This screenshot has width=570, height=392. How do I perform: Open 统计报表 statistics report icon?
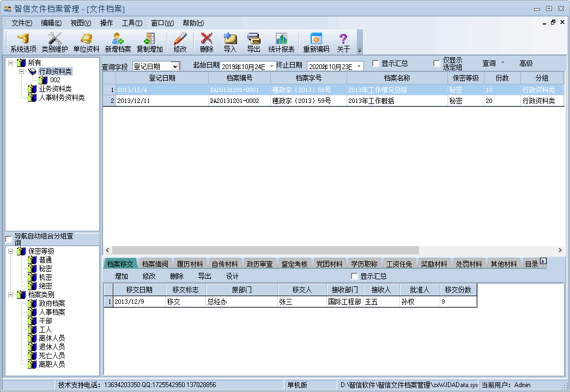[281, 42]
